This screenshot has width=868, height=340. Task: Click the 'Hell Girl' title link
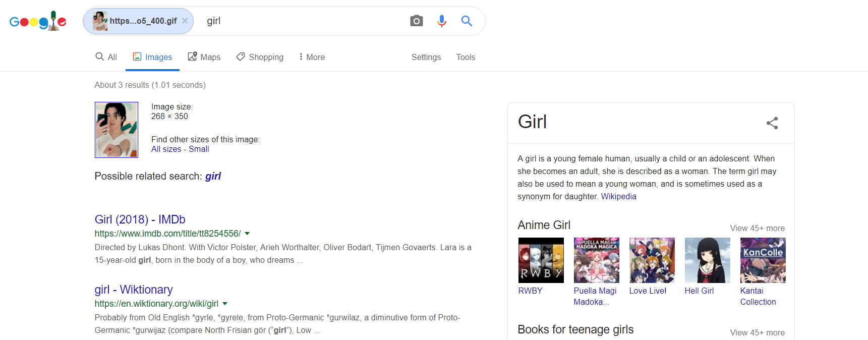(x=700, y=291)
